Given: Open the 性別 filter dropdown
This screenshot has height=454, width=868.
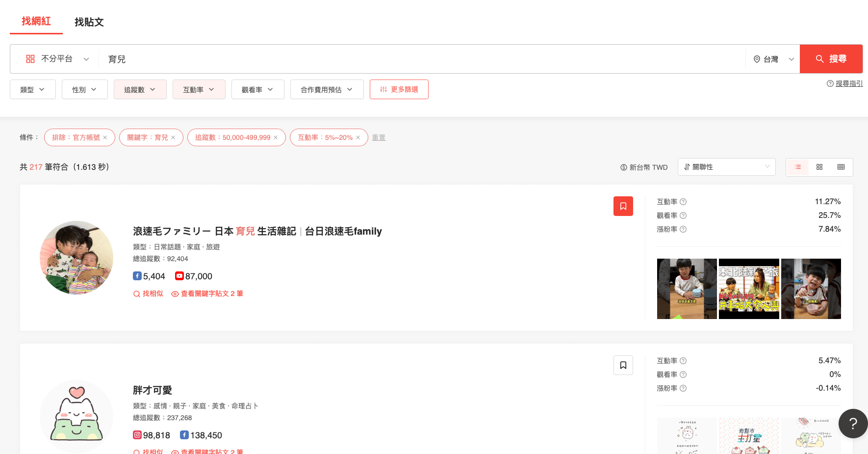Looking at the screenshot, I should pyautogui.click(x=85, y=89).
